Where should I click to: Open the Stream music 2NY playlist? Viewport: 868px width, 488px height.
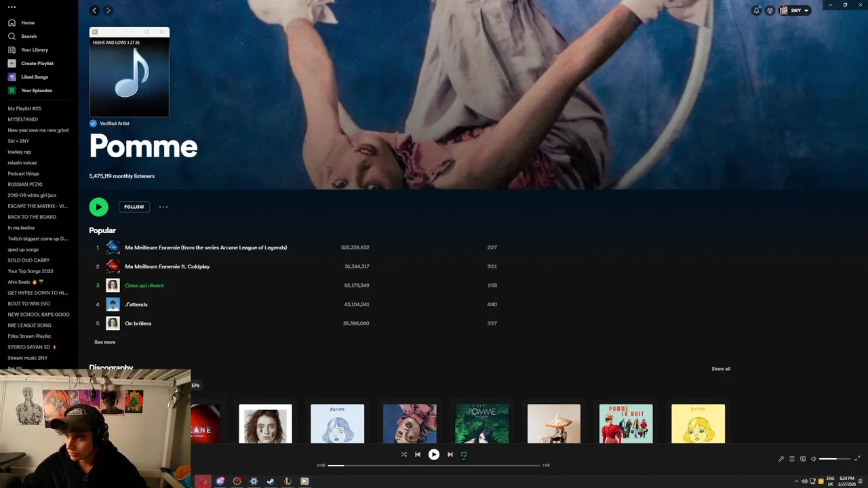click(28, 358)
